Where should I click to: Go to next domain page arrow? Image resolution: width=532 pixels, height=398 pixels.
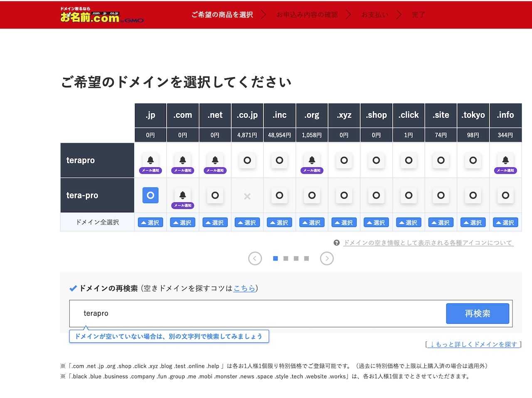(327, 258)
